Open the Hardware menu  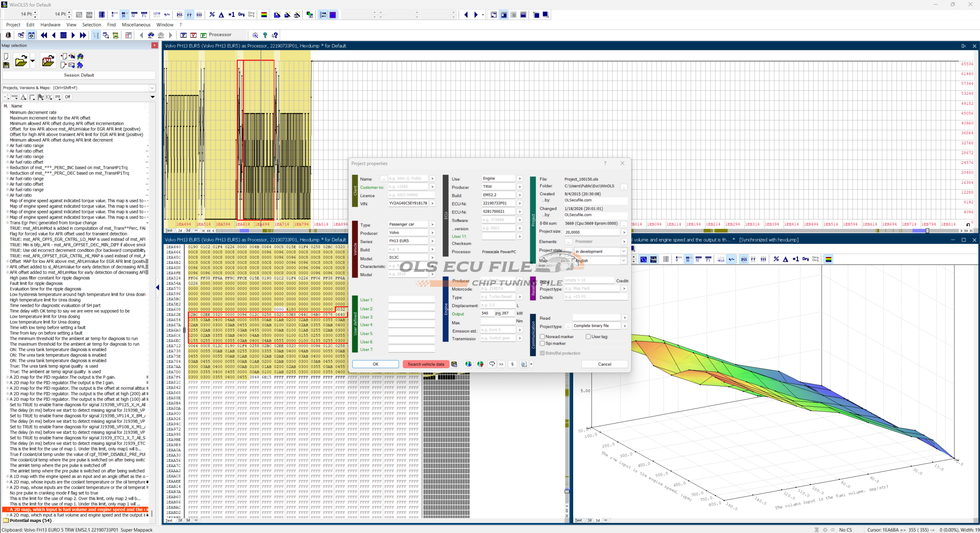[x=50, y=25]
